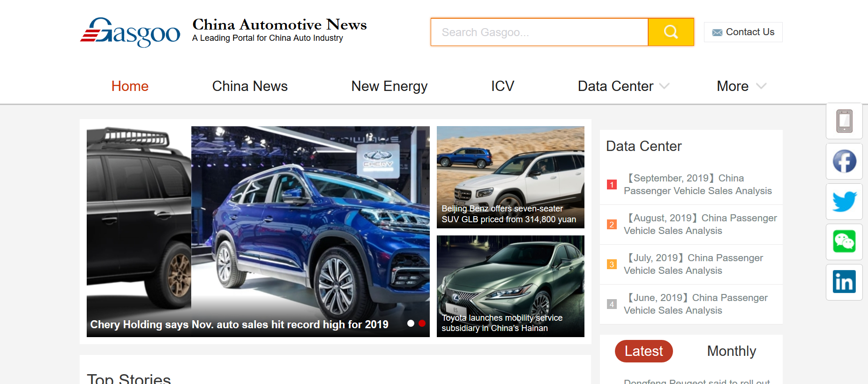
Task: Open the WeChat icon
Action: tap(844, 242)
